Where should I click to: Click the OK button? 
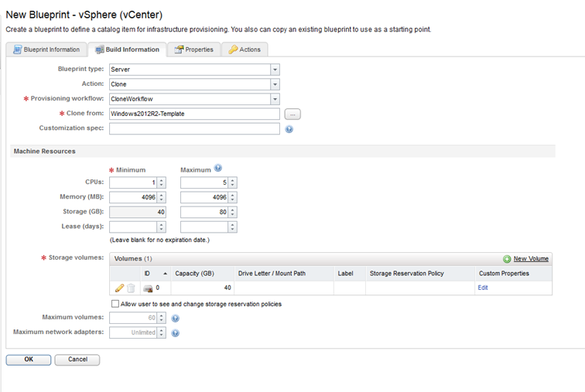click(x=29, y=360)
